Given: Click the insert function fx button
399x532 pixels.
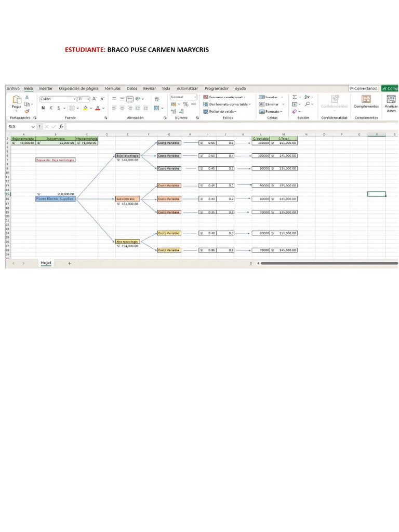Looking at the screenshot, I should click(x=61, y=127).
